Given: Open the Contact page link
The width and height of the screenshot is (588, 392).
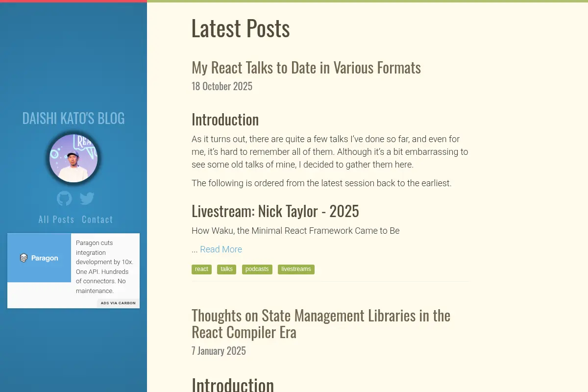Looking at the screenshot, I should pyautogui.click(x=98, y=220).
